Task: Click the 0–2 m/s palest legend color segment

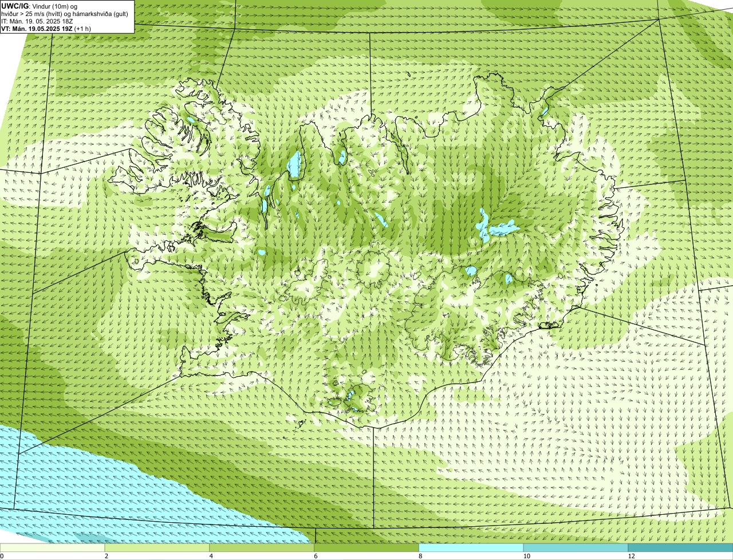Action: point(53,548)
